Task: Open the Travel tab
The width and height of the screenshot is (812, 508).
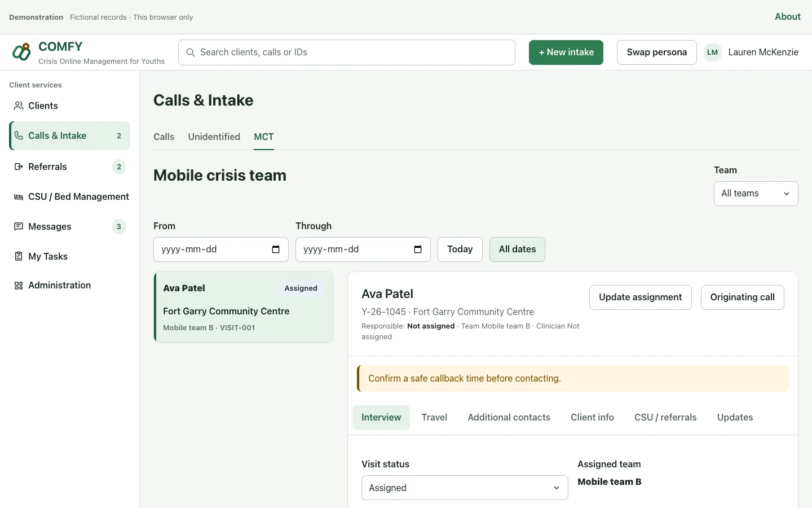Action: 434,418
